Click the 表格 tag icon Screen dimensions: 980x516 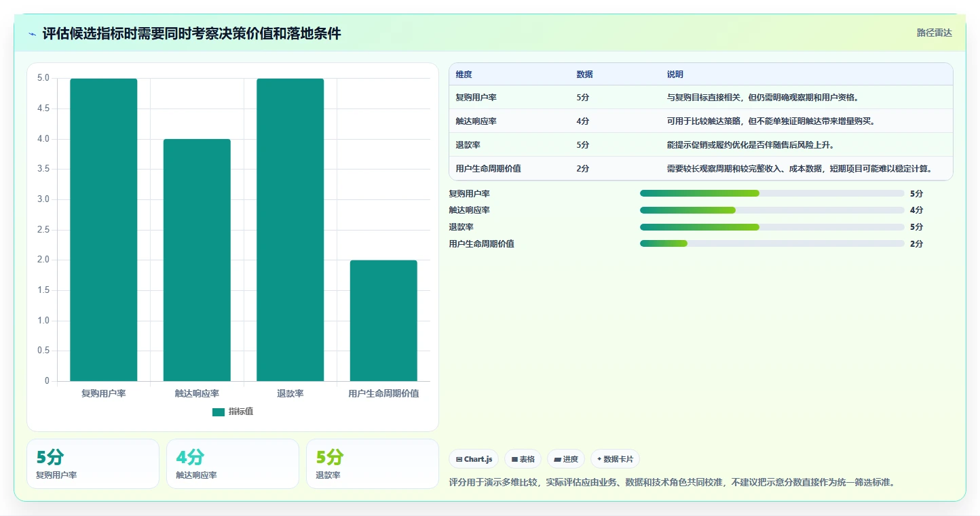(514, 459)
